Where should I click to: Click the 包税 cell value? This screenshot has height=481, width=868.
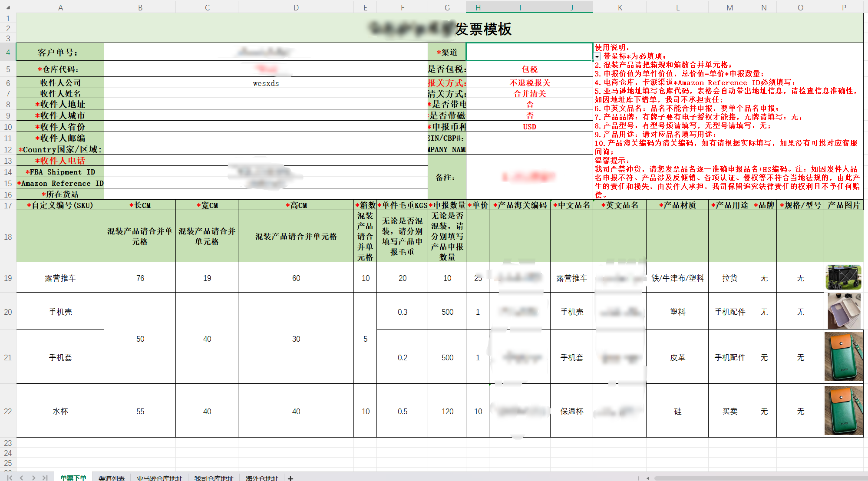[529, 69]
